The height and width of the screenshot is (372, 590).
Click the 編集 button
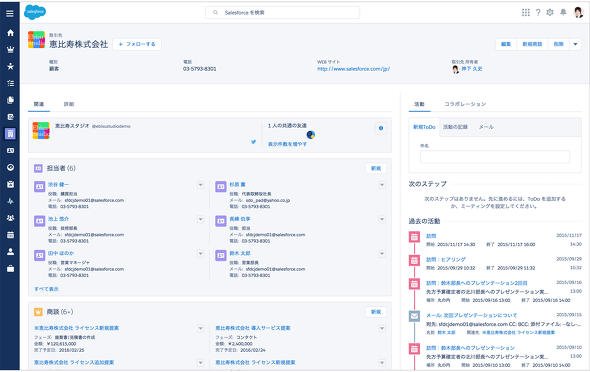pos(506,44)
